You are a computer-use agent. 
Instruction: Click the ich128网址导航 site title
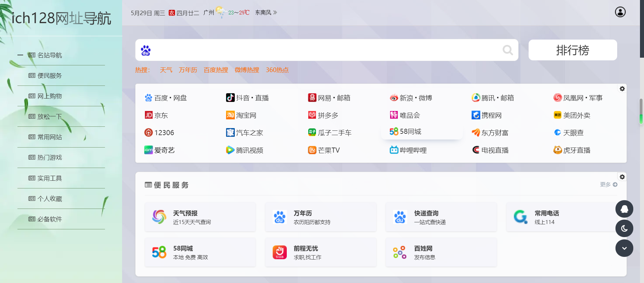61,18
